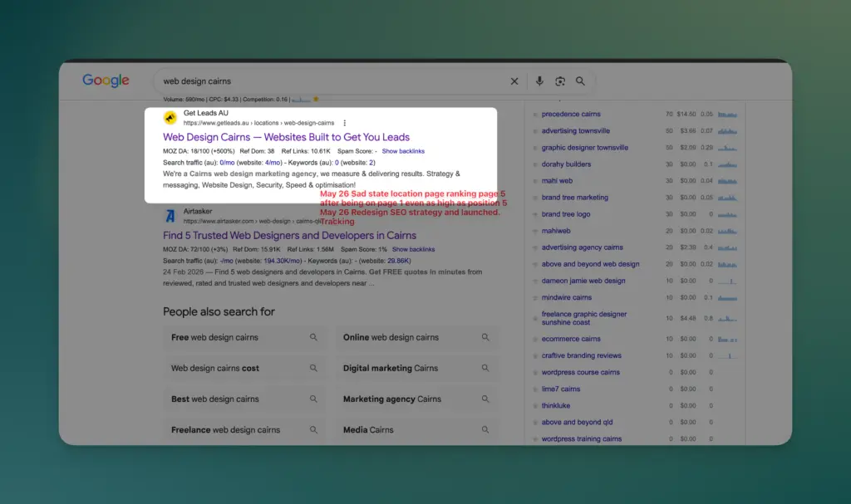The width and height of the screenshot is (851, 504).
Task: Search icon next to Marketing agency Cairns
Action: [x=485, y=399]
